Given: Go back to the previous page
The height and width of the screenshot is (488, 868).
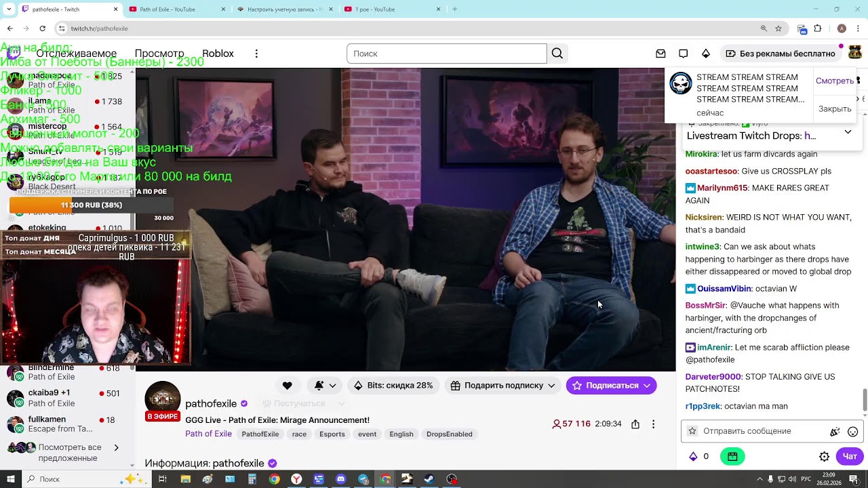Looking at the screenshot, I should pos(9,28).
